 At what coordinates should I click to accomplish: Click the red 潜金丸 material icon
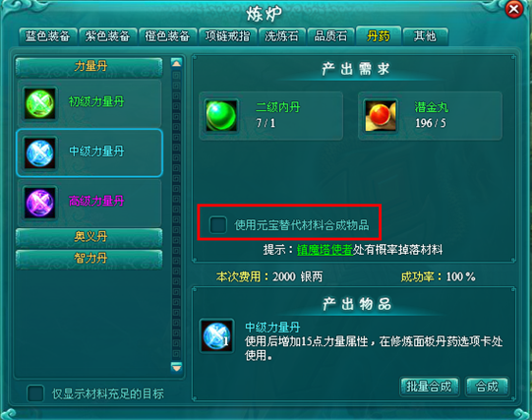coord(380,116)
